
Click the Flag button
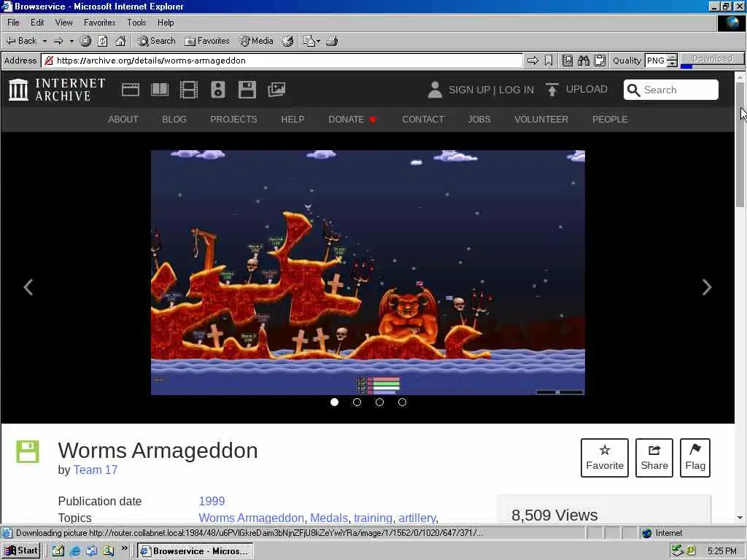point(695,458)
